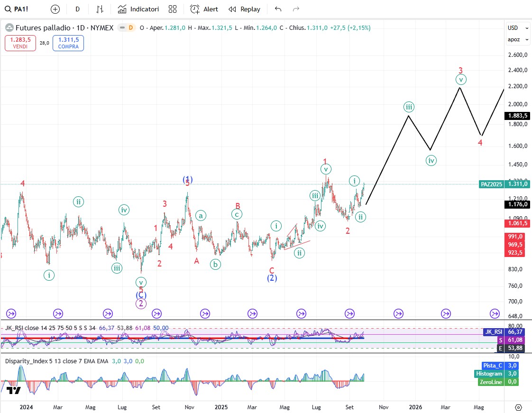Click the undo arrow

point(278,9)
